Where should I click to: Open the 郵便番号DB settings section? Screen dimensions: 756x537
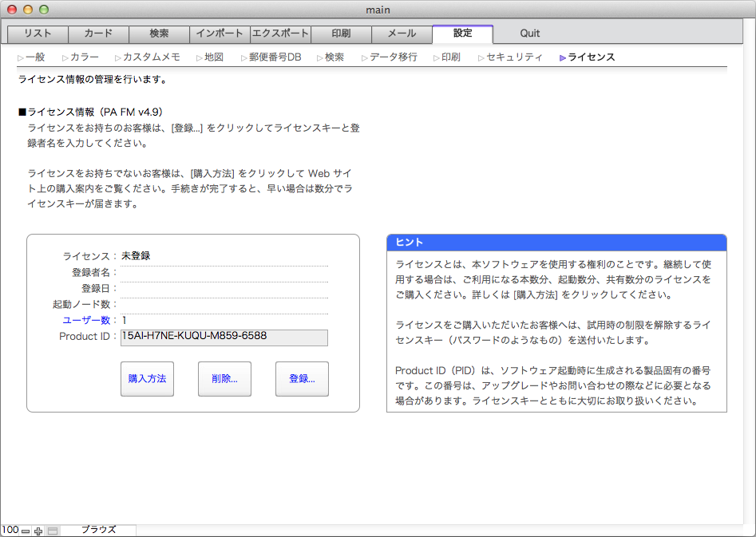click(271, 57)
